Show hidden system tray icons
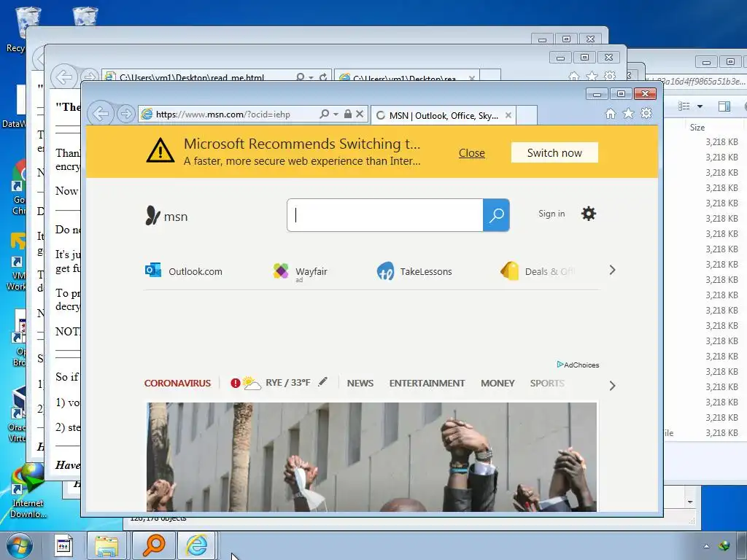 pyautogui.click(x=706, y=546)
